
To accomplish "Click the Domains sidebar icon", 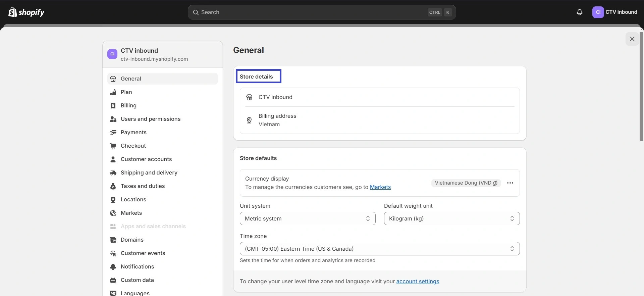I will [113, 240].
